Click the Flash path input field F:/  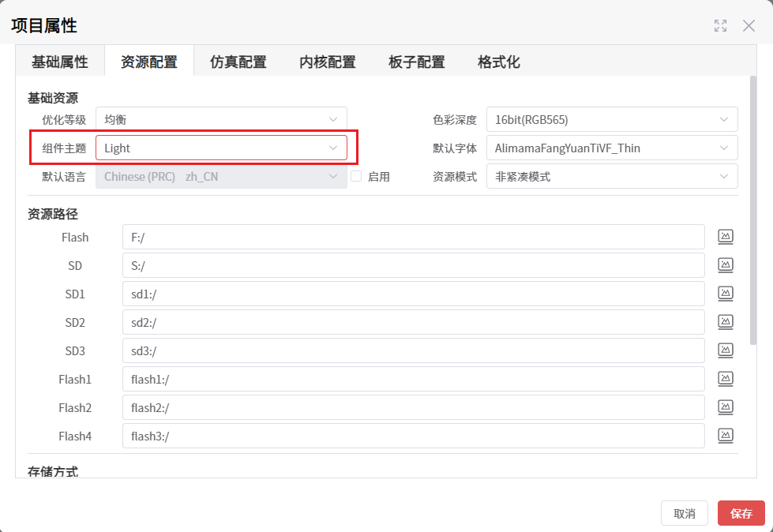coord(413,237)
